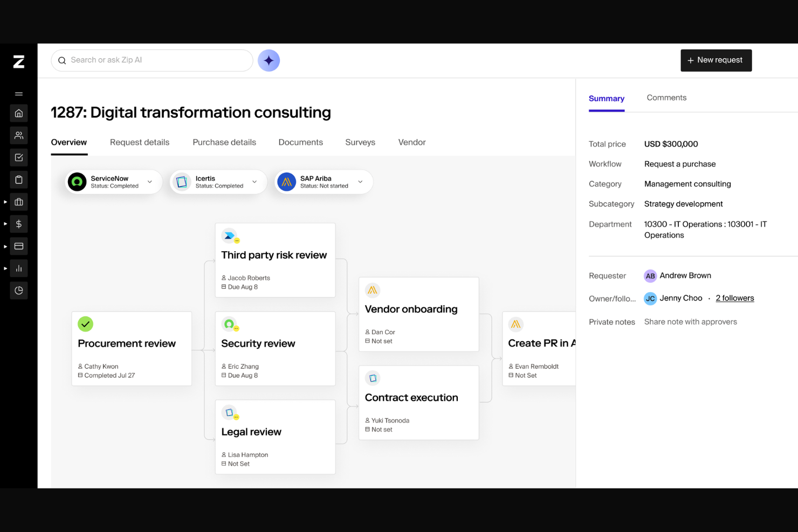The width and height of the screenshot is (798, 532).
Task: Click ServiceNow icon on Security review card
Action: point(229,324)
